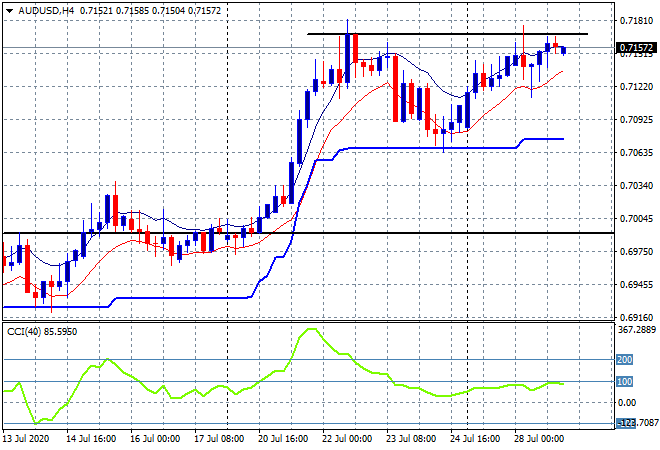Click the 28 Jul 00:00 time label
660x450 pixels.
click(x=539, y=439)
